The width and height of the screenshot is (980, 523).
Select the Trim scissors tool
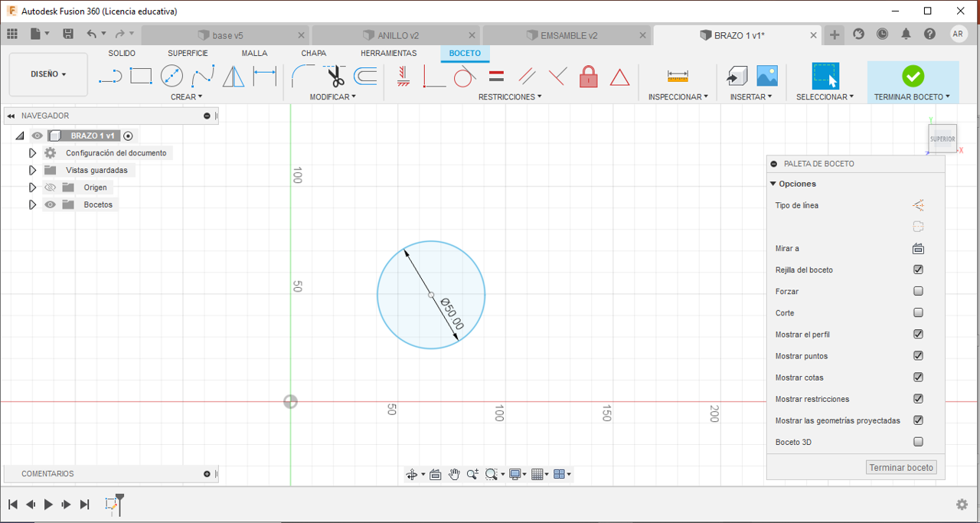click(x=335, y=76)
